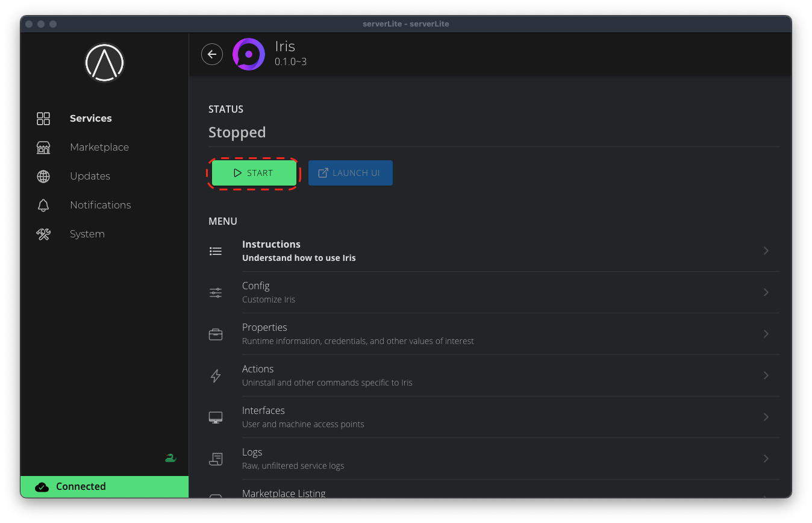Expand the Instructions row chevron
The image size is (812, 523).
point(766,251)
